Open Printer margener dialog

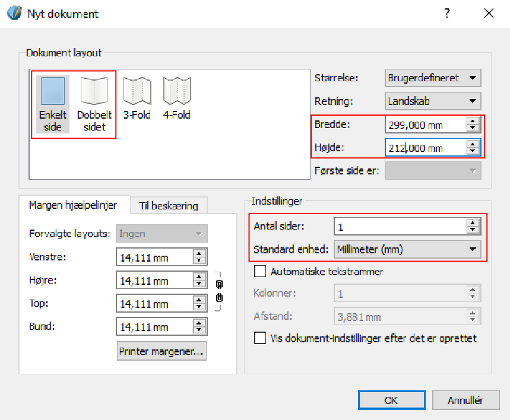tap(162, 351)
